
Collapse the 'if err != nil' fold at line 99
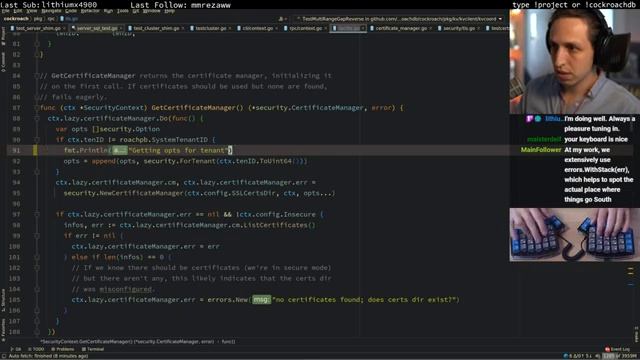pos(37,236)
